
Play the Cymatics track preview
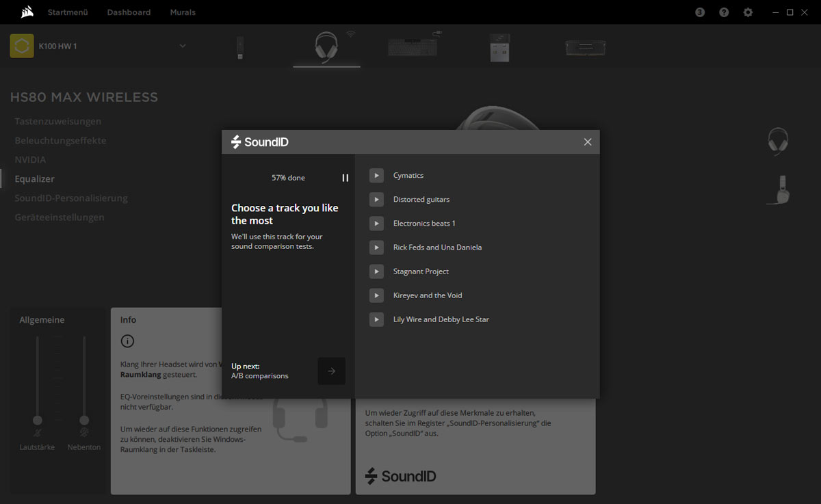pos(376,176)
